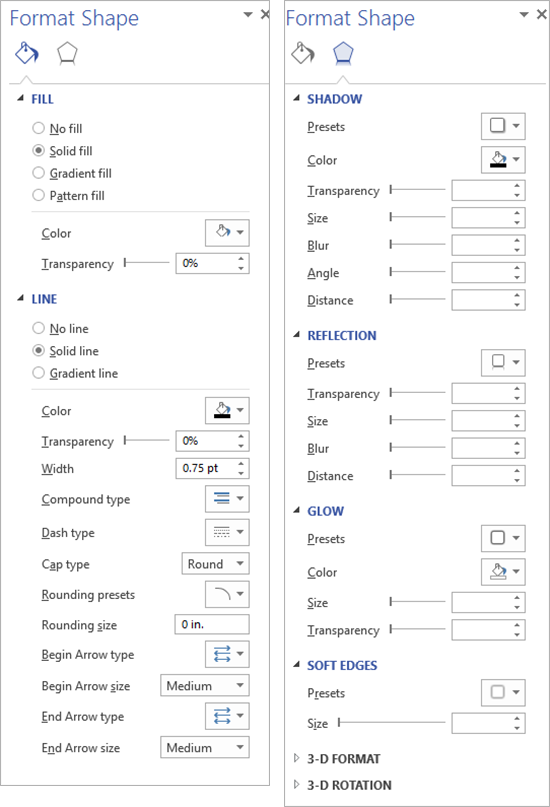Collapse the GLOW section
This screenshot has width=550, height=807.
click(296, 510)
